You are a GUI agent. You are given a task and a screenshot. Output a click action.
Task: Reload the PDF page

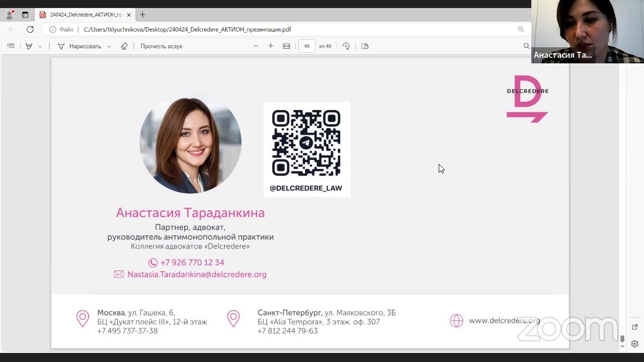click(30, 29)
